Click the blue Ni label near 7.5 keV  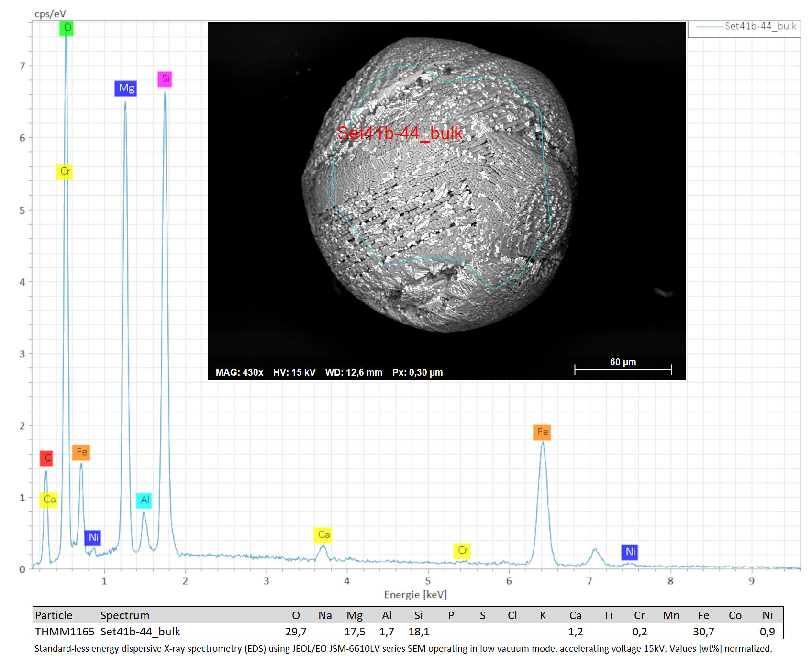pyautogui.click(x=630, y=552)
